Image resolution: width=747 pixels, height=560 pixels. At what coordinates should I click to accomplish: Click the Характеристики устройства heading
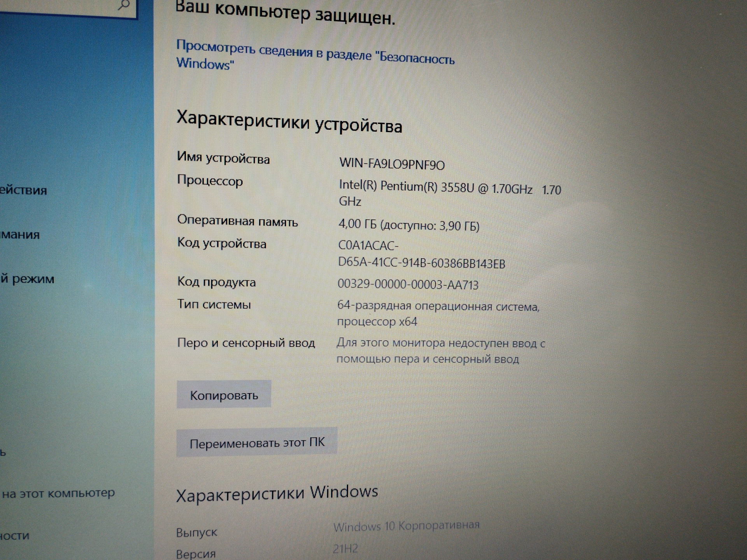[x=289, y=122]
